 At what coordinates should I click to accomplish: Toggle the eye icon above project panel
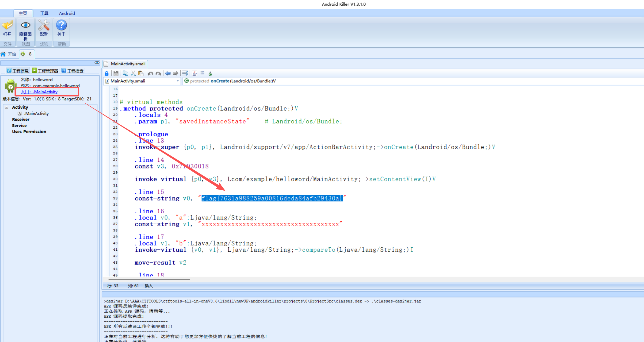tap(97, 63)
